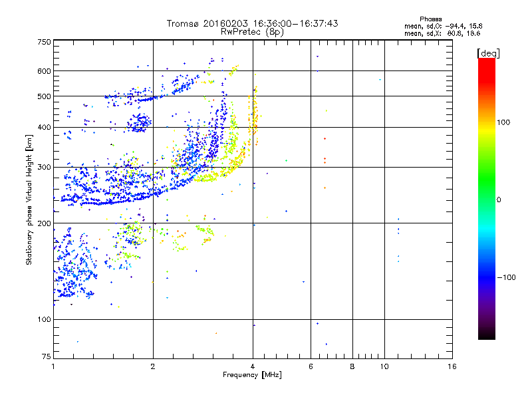Click the black bottom of the phase colorbar
This screenshot has height=399, width=532.
(x=487, y=335)
